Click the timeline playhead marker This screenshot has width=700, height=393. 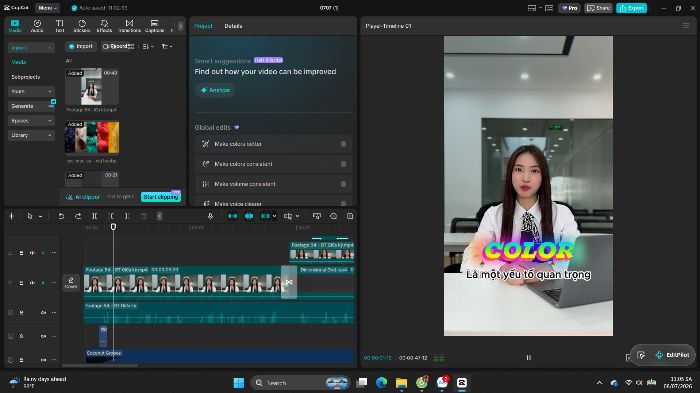(x=113, y=227)
